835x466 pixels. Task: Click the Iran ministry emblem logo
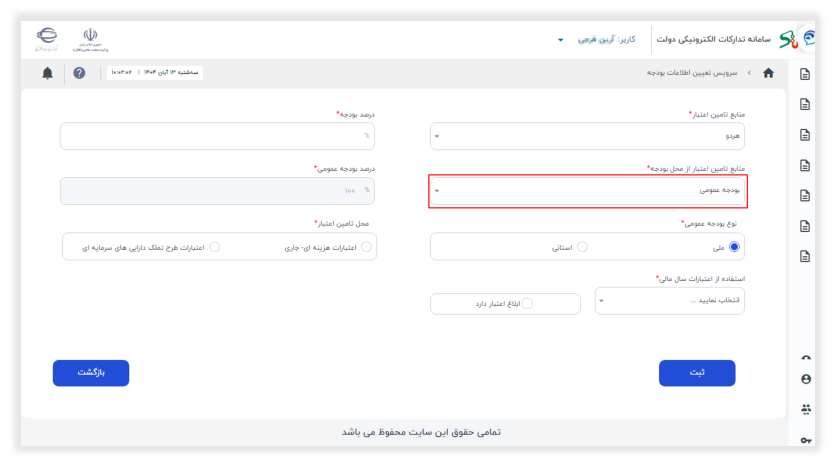91,39
